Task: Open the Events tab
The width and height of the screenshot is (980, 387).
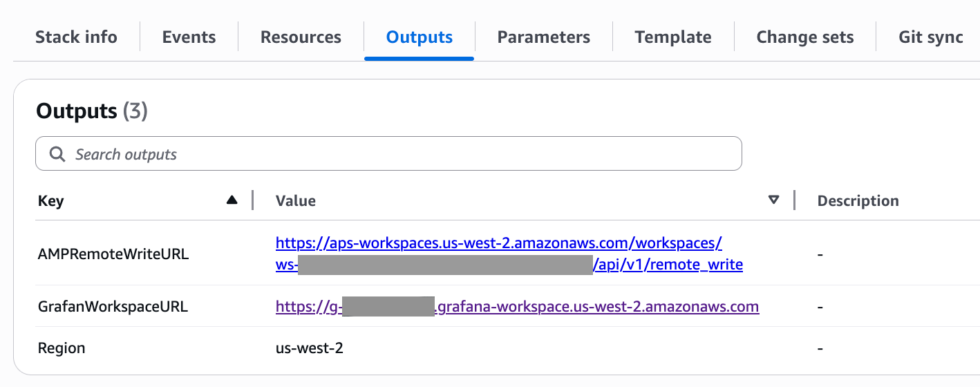Action: [189, 37]
